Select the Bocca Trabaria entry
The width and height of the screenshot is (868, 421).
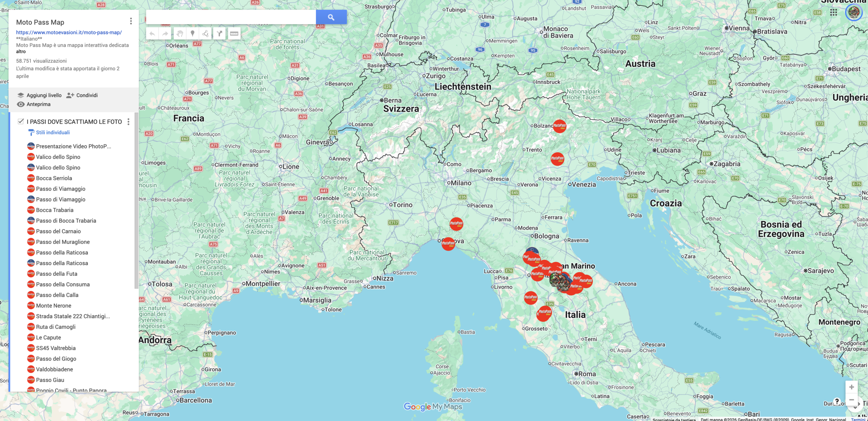(55, 210)
